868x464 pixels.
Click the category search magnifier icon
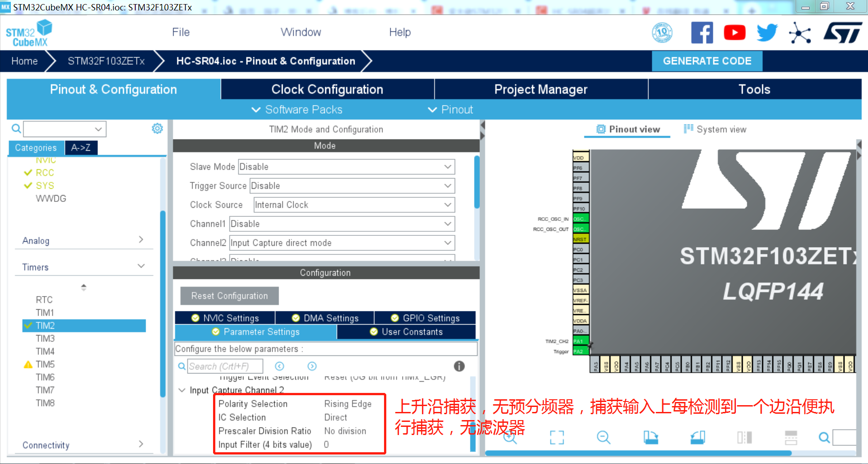(16, 129)
